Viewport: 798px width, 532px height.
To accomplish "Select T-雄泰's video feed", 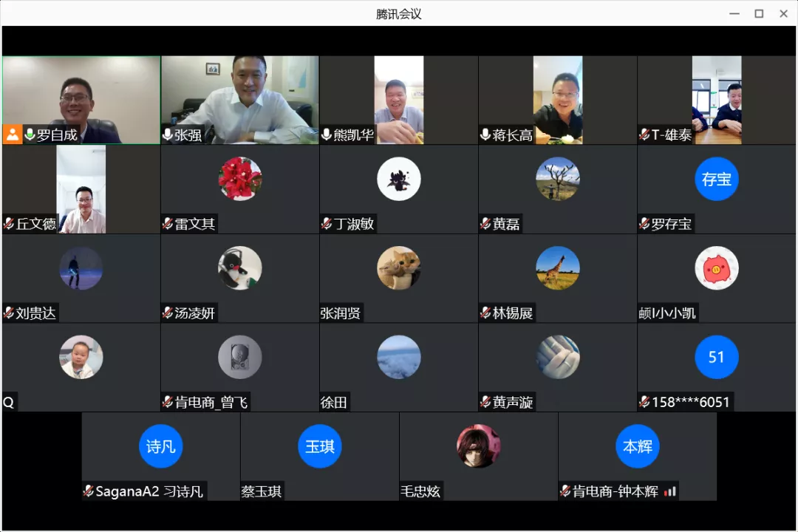I will pos(717,100).
